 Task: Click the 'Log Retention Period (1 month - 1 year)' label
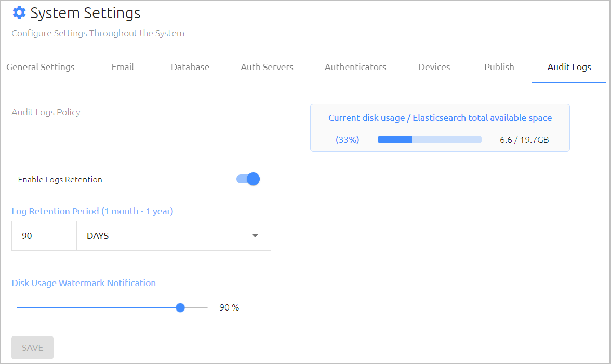point(92,211)
